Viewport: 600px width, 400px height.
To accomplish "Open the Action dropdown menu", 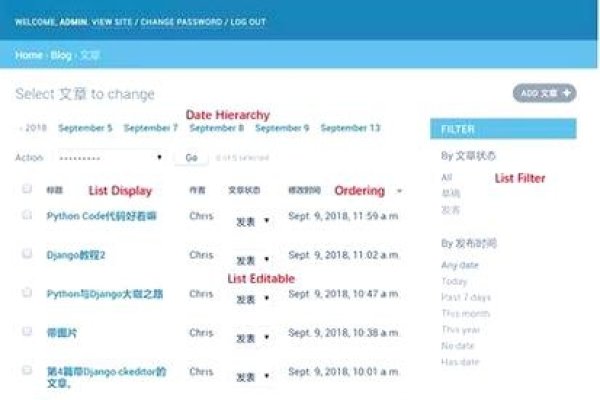I will point(110,158).
